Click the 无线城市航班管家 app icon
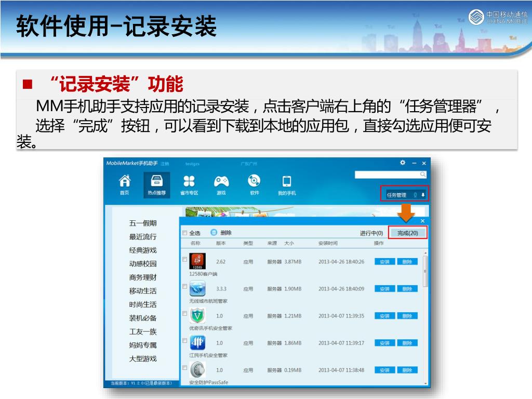Viewport: 532px width, 399px height. (x=197, y=288)
